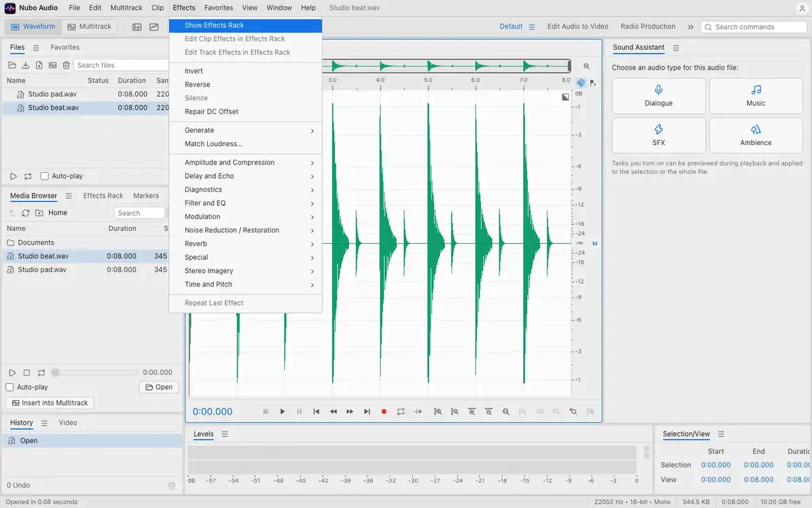Image resolution: width=812 pixels, height=508 pixels.
Task: Click magnifier icon beside overview navigator
Action: (587, 66)
